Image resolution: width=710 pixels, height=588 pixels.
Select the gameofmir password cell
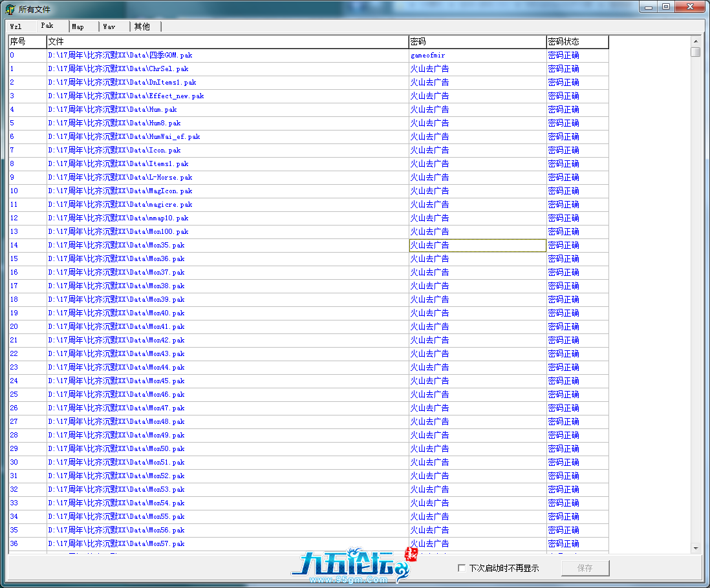click(x=478, y=55)
